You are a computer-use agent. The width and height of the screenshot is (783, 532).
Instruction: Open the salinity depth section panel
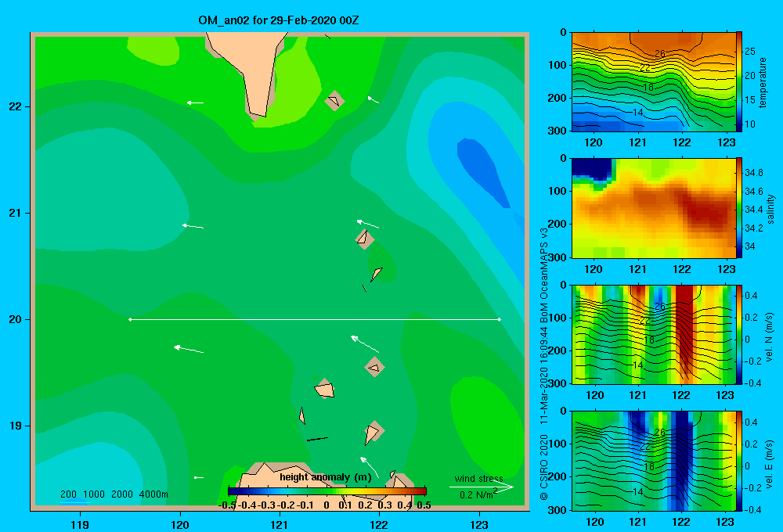coord(654,207)
